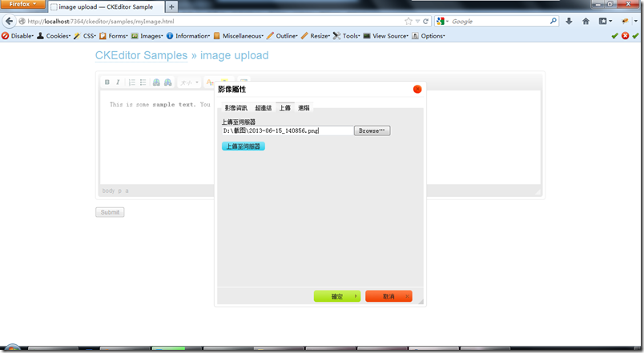The height and width of the screenshot is (353, 644).
Task: Go to the Firefox home page icon
Action: (x=586, y=22)
